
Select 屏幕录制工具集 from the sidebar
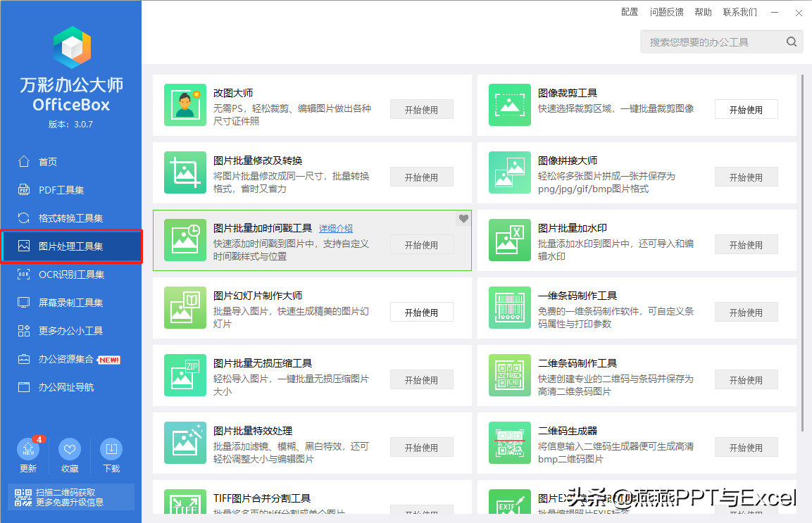click(x=70, y=303)
